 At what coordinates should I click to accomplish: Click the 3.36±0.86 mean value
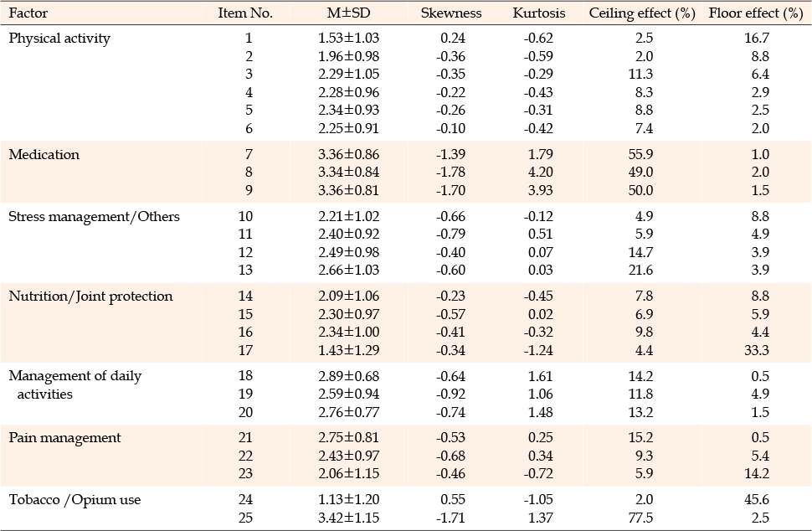(348, 154)
